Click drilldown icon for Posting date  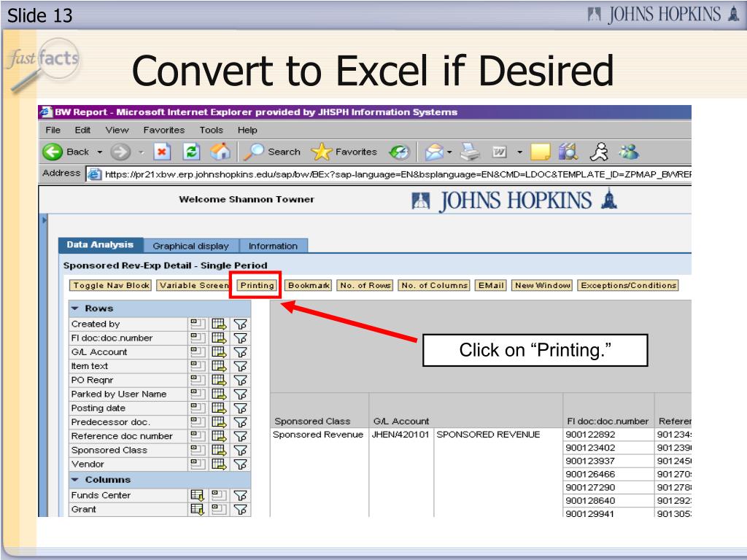click(198, 408)
